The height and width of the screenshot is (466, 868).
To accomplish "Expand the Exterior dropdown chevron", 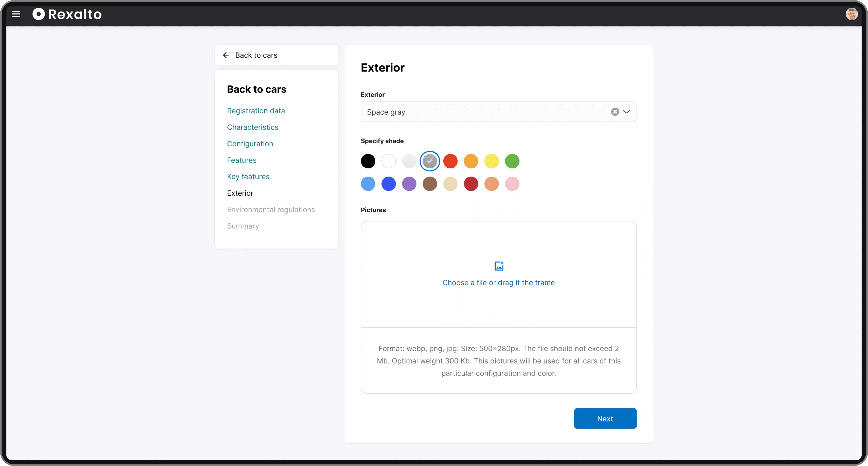I will 626,112.
